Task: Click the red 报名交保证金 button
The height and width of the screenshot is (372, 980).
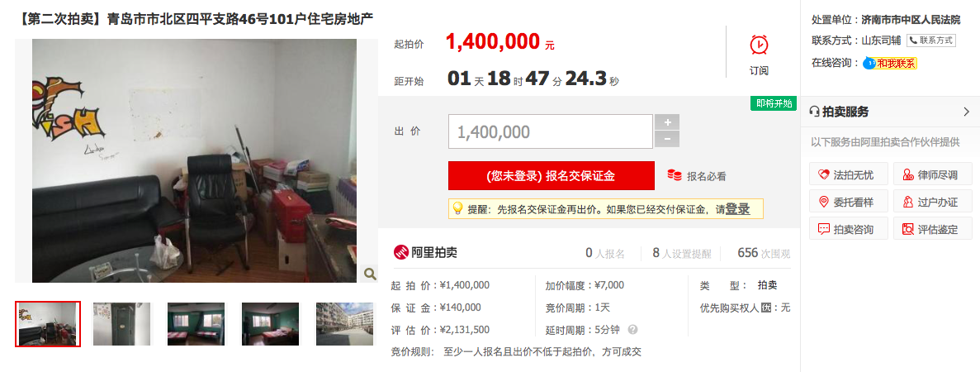Action: [x=552, y=176]
